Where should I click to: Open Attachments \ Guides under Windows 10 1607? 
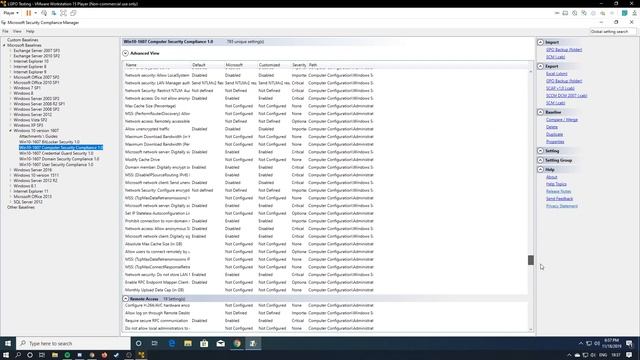click(38, 136)
